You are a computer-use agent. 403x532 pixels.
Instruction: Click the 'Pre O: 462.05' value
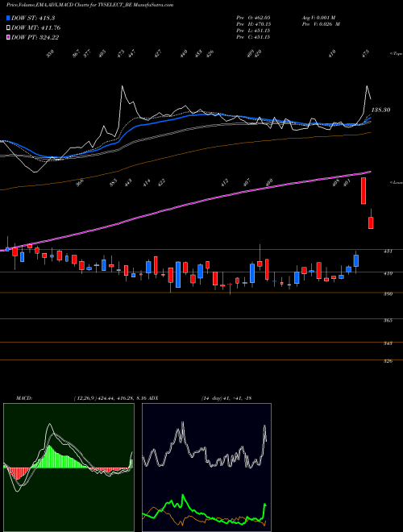(x=253, y=17)
